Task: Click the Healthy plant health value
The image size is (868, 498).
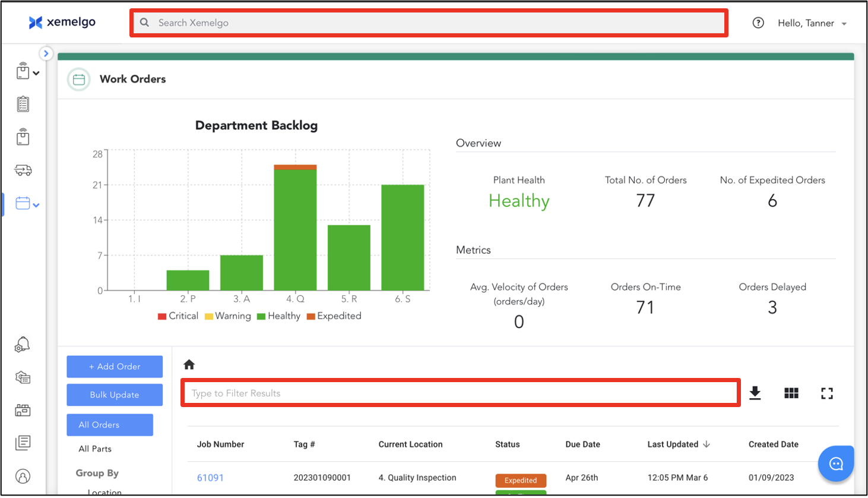Action: click(519, 201)
